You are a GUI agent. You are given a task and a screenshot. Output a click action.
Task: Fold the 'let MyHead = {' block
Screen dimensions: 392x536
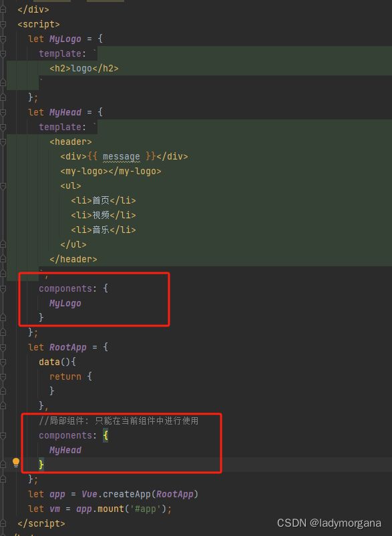click(x=3, y=112)
